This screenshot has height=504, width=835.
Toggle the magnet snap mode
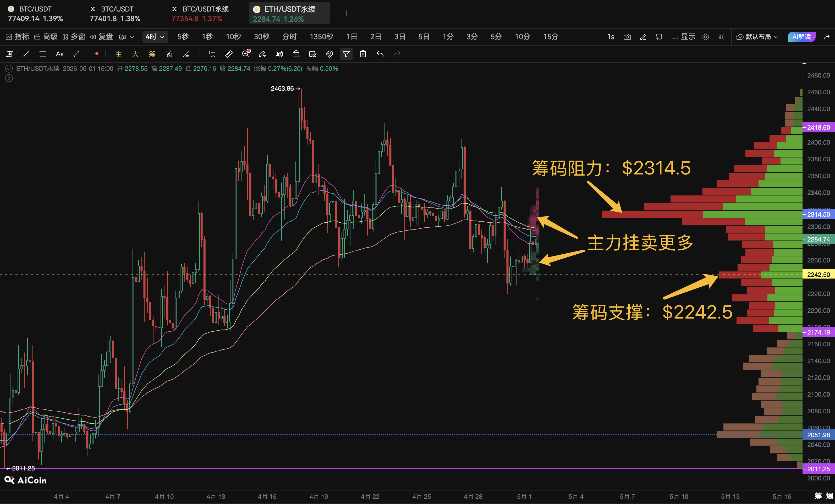[x=329, y=54]
